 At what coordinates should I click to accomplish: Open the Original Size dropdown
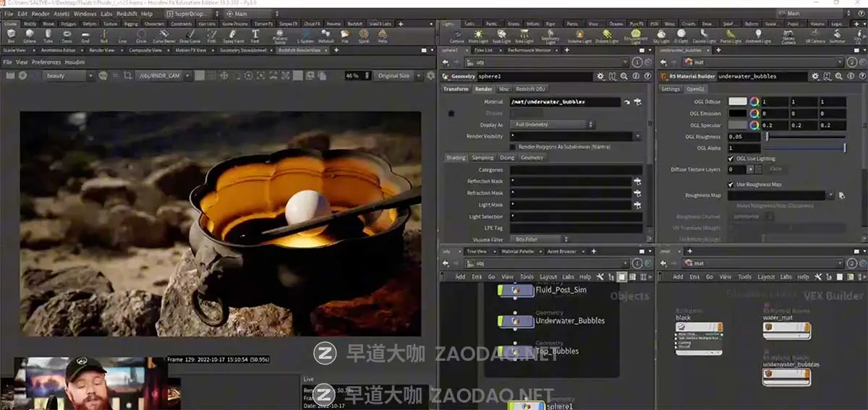399,76
